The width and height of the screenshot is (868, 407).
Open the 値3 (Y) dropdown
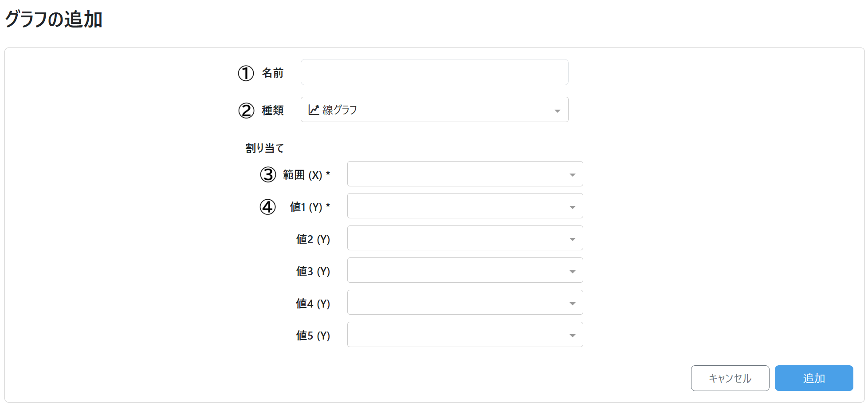(x=464, y=270)
